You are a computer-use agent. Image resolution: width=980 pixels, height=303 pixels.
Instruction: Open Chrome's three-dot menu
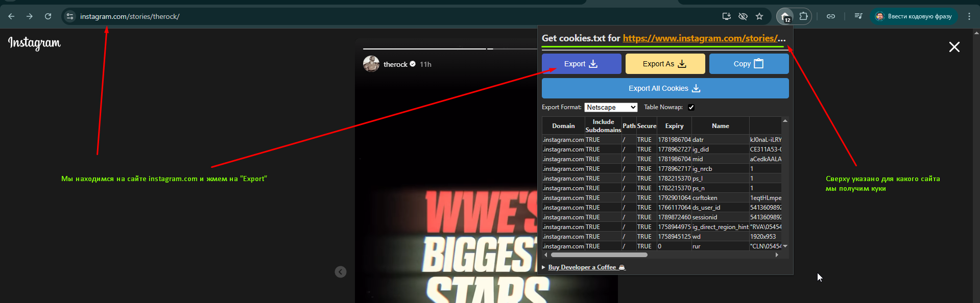(x=969, y=16)
